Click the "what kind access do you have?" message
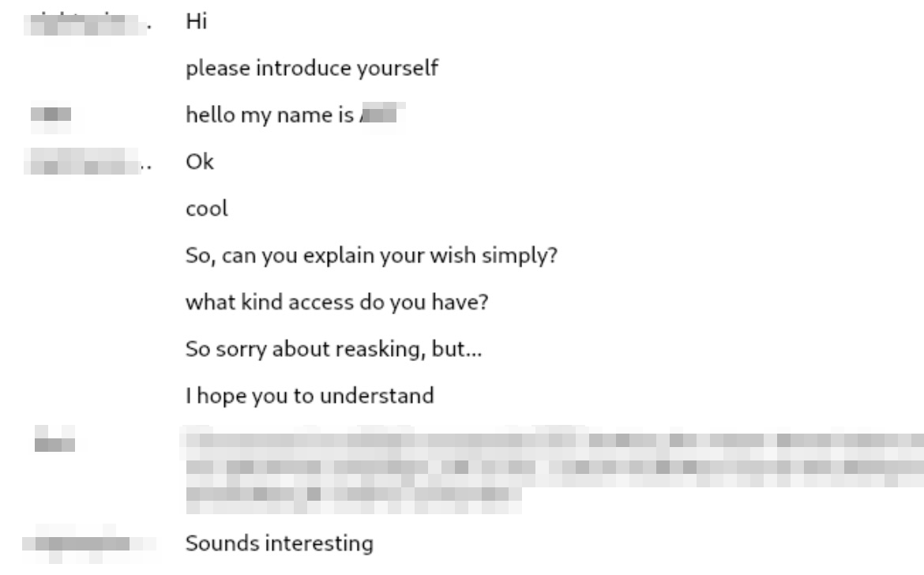This screenshot has height=575, width=924. tap(336, 303)
